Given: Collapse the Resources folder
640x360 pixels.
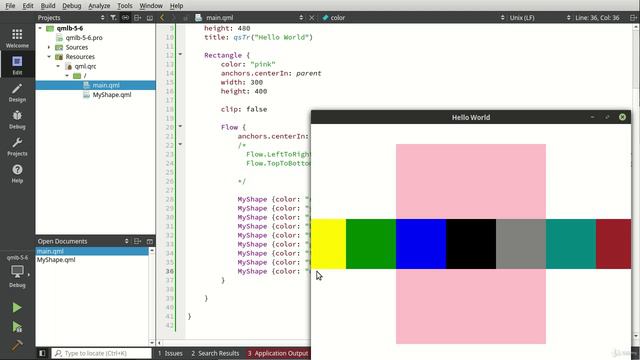Looking at the screenshot, I should 49,57.
